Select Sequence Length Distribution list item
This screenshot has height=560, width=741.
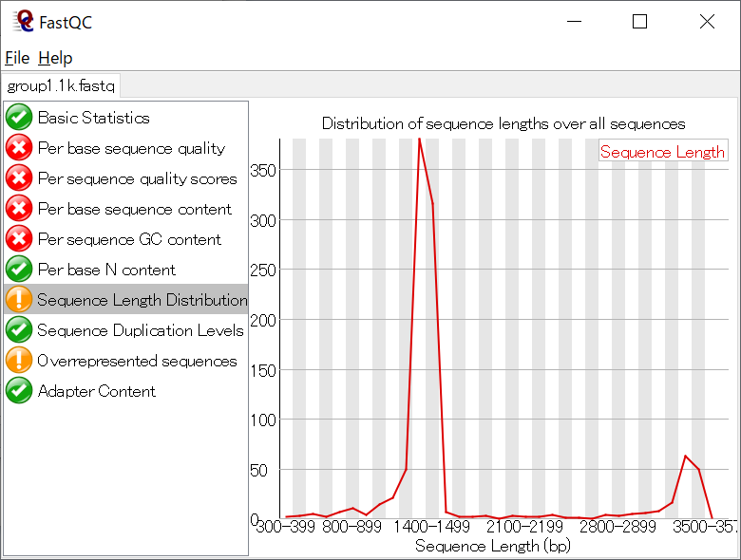pyautogui.click(x=125, y=299)
